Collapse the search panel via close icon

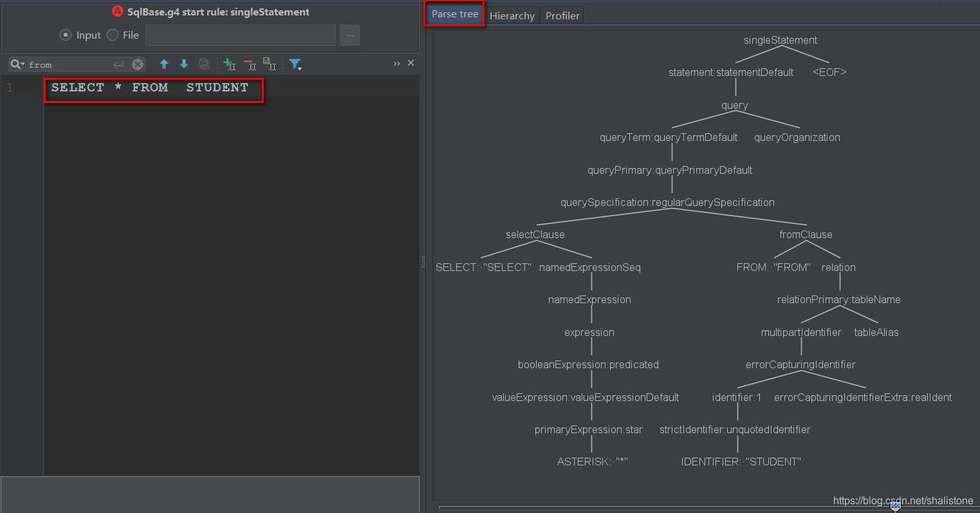coord(411,64)
